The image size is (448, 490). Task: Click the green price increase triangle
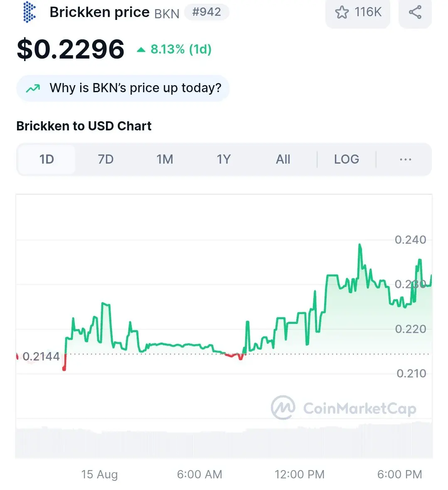tap(141, 49)
